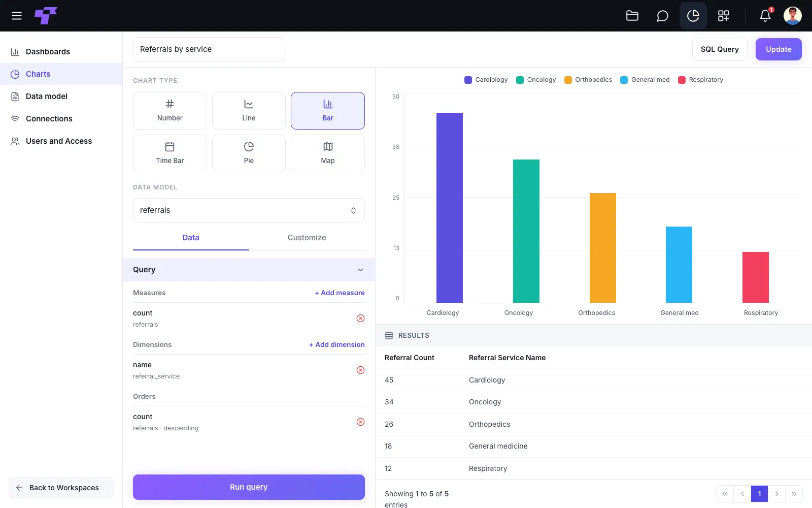Toggle Cardiology series in the legend
This screenshot has height=508, width=812.
pos(486,80)
